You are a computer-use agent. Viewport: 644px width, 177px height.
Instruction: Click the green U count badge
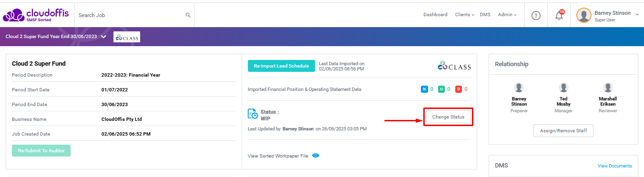pyautogui.click(x=441, y=89)
